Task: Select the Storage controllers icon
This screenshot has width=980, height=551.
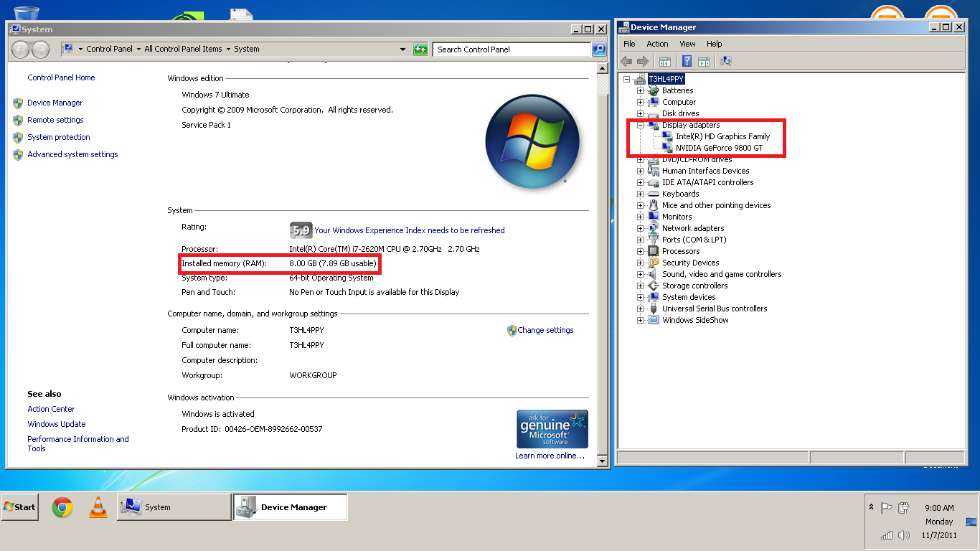Action: click(x=654, y=286)
